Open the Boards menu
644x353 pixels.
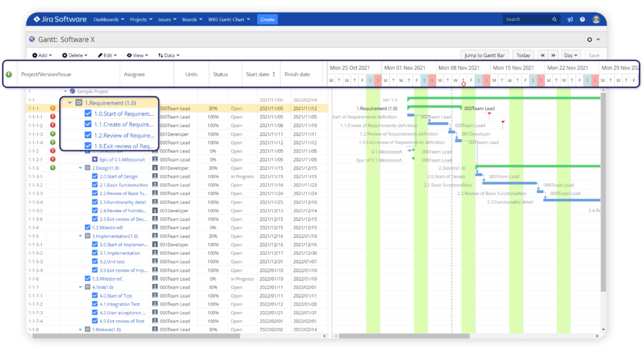(192, 20)
